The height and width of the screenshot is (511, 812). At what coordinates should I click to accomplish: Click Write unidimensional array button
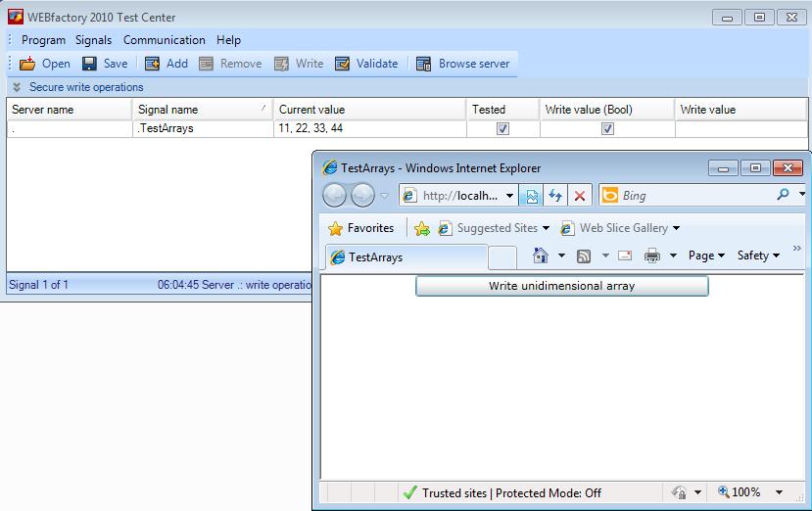point(561,286)
